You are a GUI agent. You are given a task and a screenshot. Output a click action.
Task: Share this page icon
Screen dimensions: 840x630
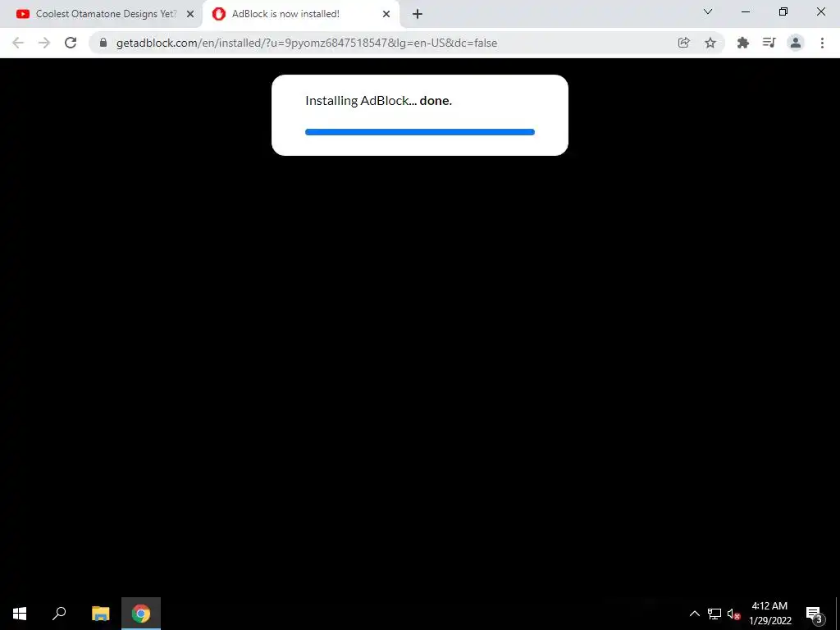click(x=683, y=43)
